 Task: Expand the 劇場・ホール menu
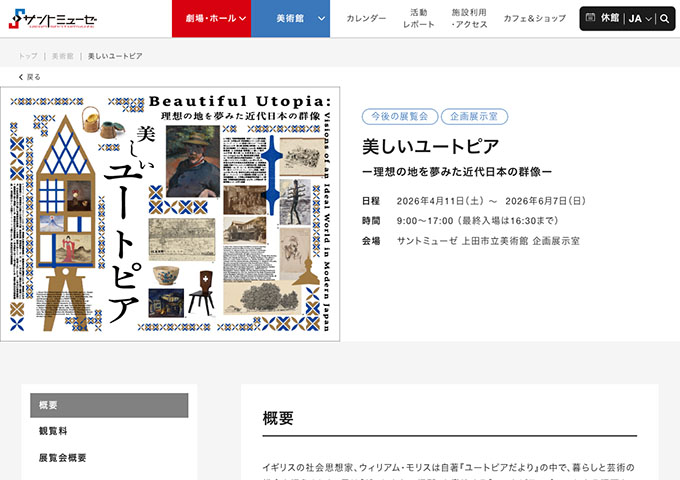(x=211, y=19)
